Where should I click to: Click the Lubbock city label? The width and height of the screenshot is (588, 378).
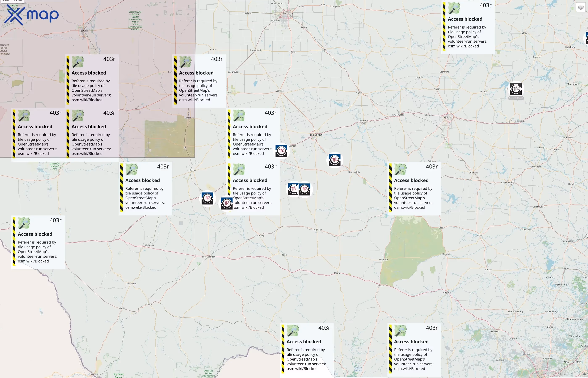[288, 13]
